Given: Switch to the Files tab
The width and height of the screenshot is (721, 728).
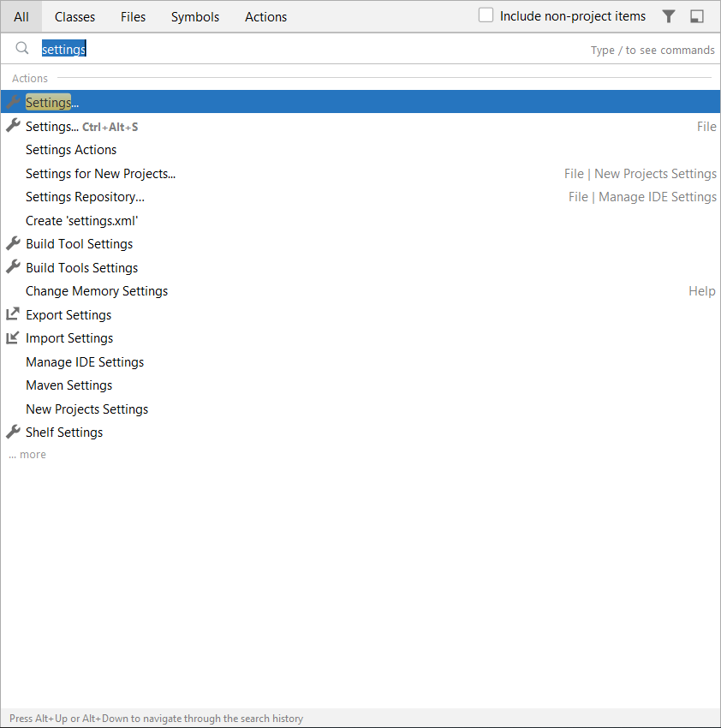Looking at the screenshot, I should (133, 17).
